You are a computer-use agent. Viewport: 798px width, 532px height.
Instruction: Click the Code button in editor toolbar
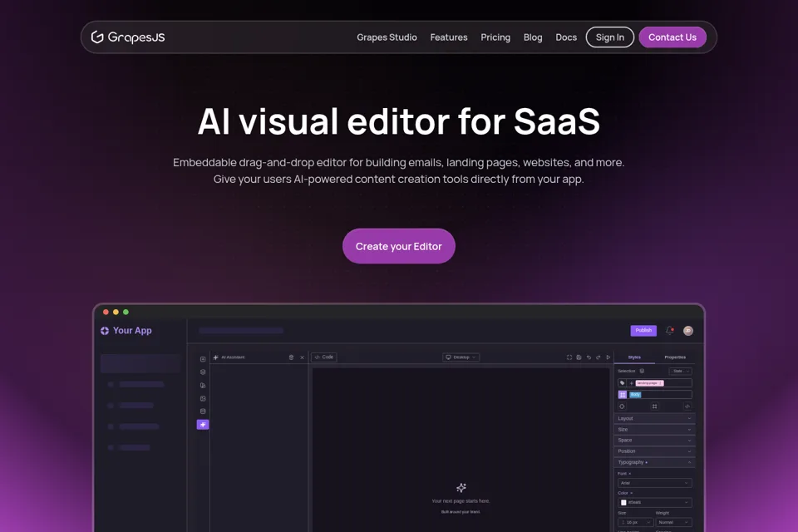pos(323,357)
